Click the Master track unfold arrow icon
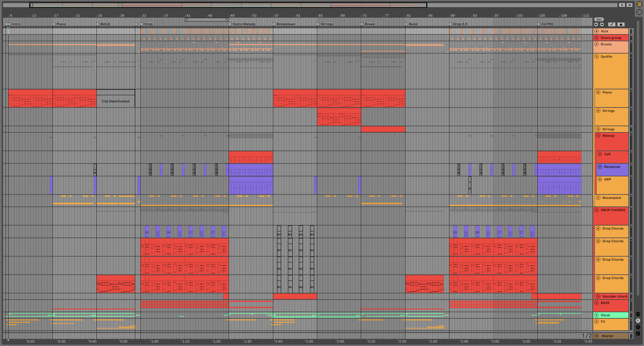 click(597, 336)
